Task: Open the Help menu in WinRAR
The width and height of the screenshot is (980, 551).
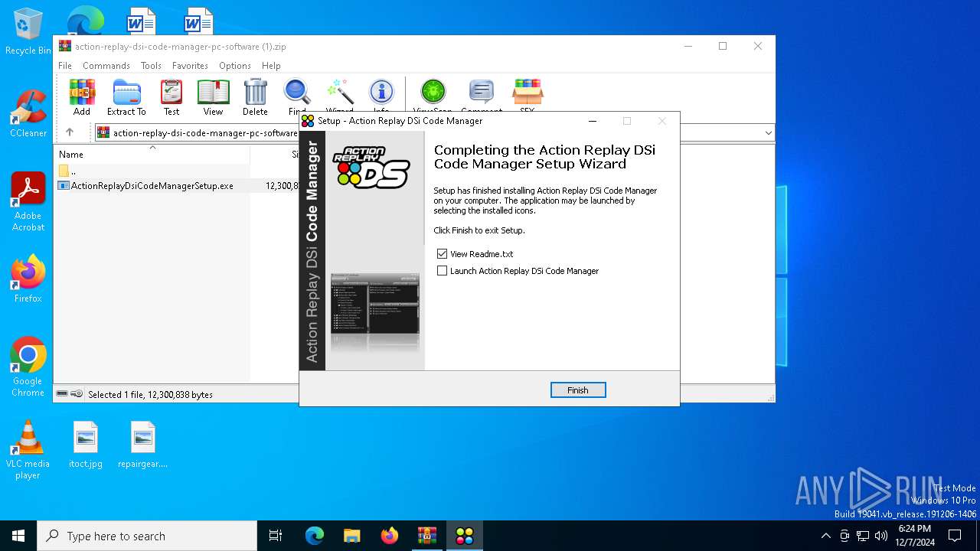Action: (271, 66)
